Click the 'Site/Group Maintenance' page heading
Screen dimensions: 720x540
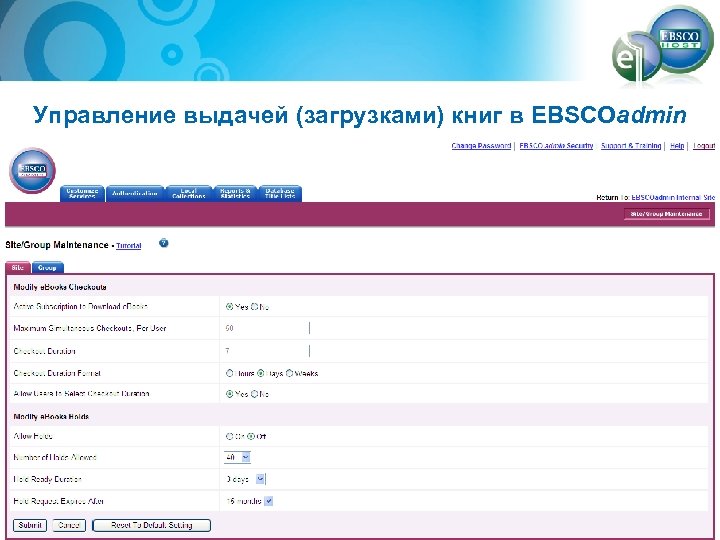click(x=57, y=245)
